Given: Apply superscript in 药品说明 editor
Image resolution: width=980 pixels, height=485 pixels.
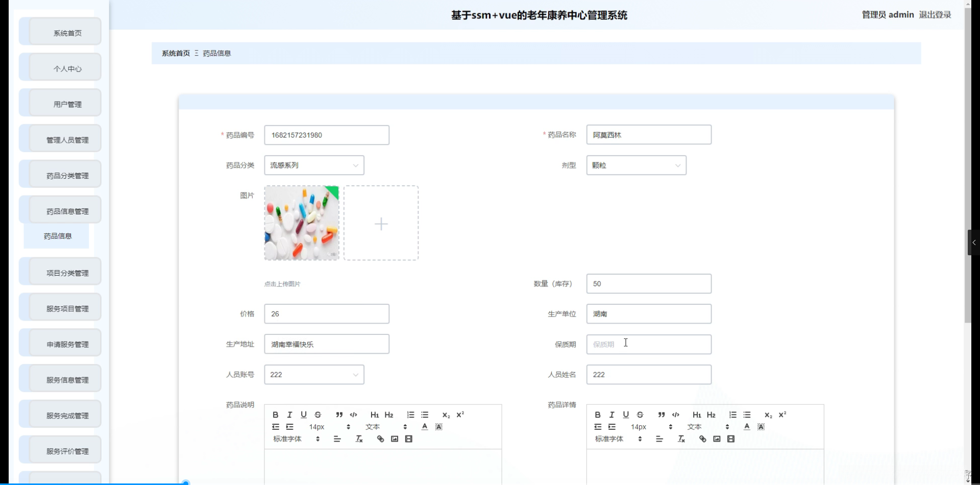Looking at the screenshot, I should pyautogui.click(x=460, y=415).
